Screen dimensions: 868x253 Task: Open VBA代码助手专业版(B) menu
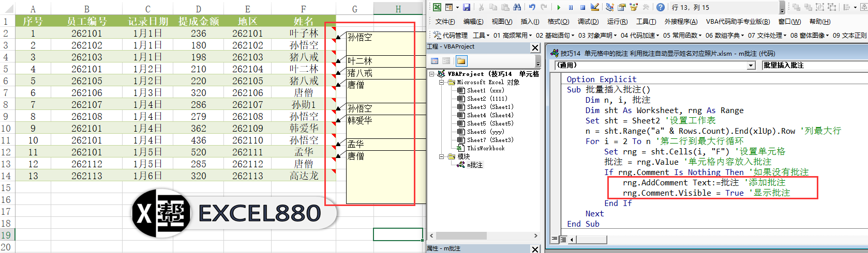point(738,22)
